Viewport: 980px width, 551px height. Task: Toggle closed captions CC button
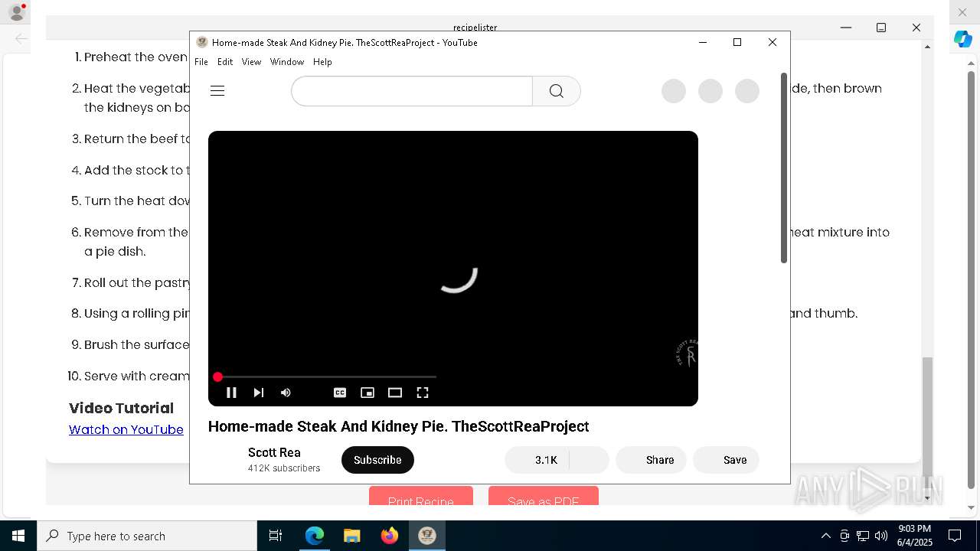click(x=340, y=393)
